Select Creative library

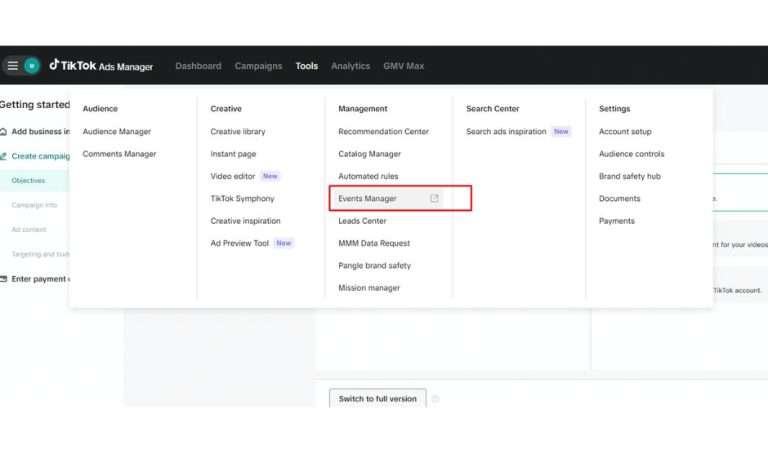click(238, 132)
